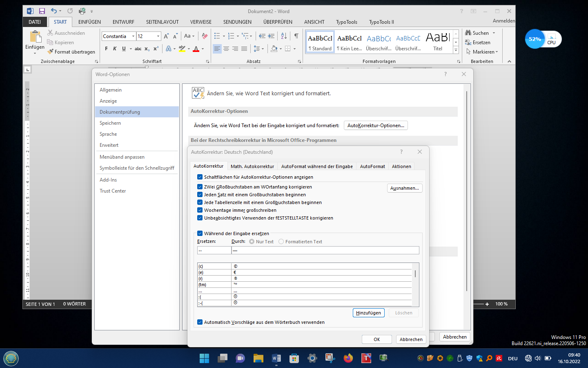Open Suchen search in ribbon
This screenshot has height=368, width=588.
click(477, 33)
